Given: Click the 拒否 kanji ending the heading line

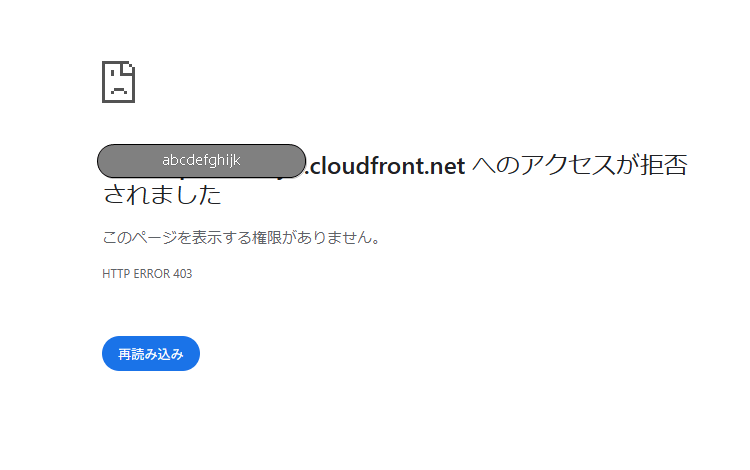Looking at the screenshot, I should 664,165.
